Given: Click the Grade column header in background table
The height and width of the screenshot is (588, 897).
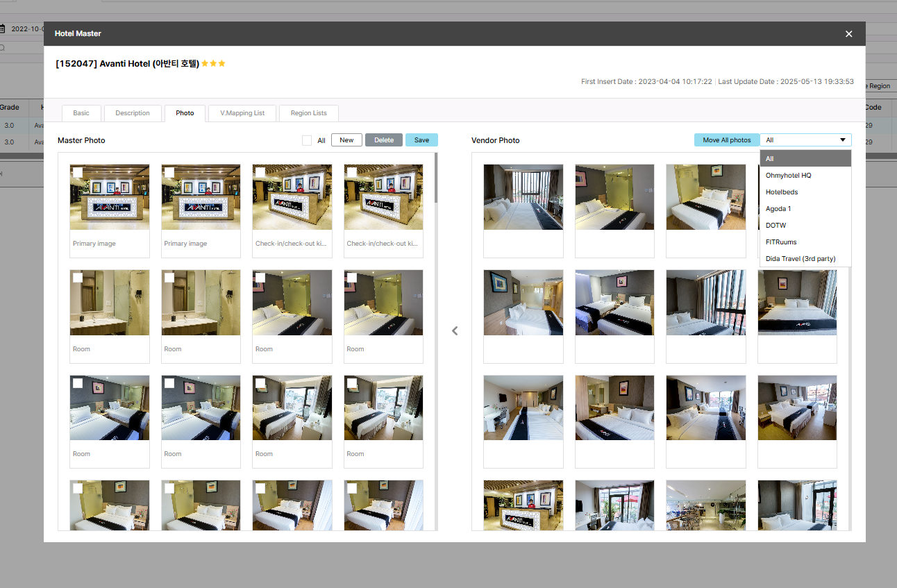Looking at the screenshot, I should [10, 108].
